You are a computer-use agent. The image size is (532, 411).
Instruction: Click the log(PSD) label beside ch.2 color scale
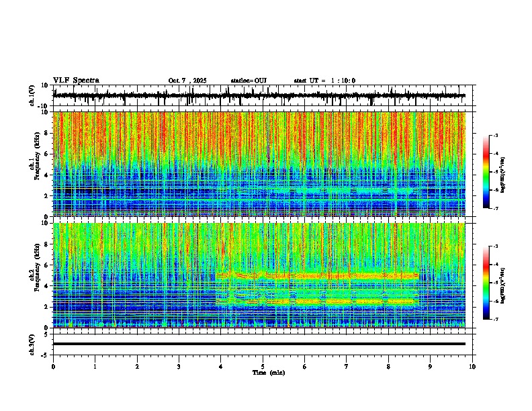(x=502, y=285)
